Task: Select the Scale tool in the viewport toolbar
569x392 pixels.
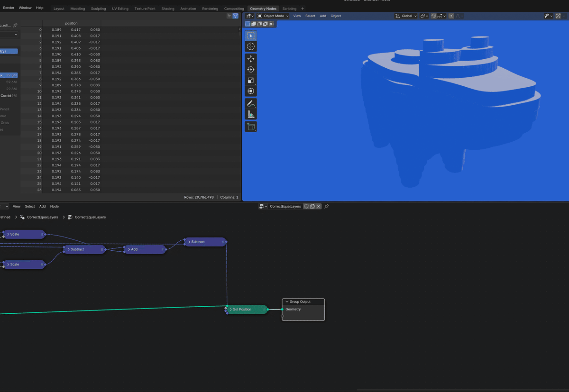Action: tap(251, 80)
